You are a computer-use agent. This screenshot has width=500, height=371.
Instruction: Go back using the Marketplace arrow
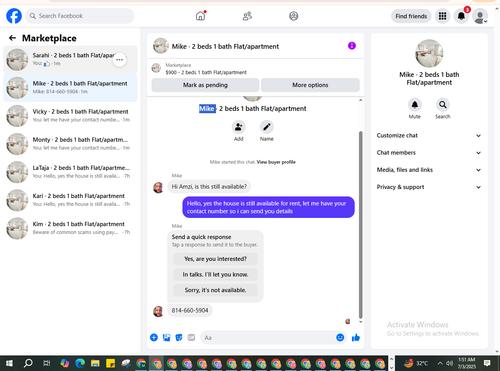pos(12,38)
